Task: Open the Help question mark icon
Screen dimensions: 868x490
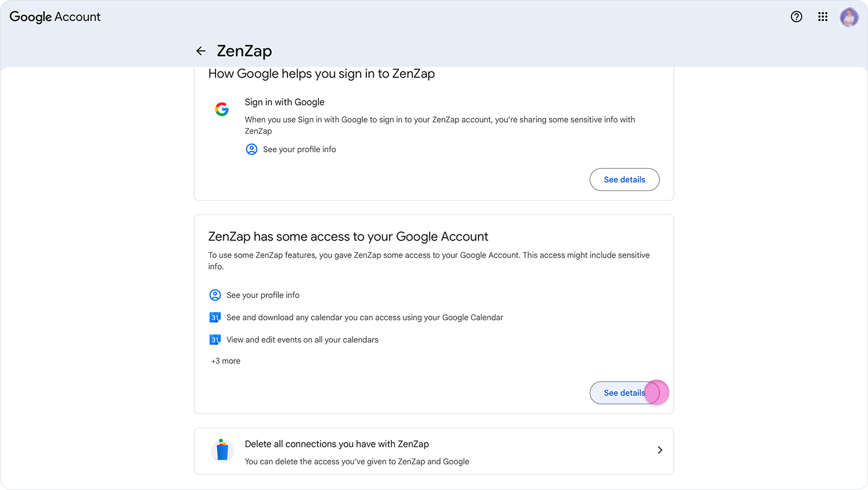Action: [796, 17]
